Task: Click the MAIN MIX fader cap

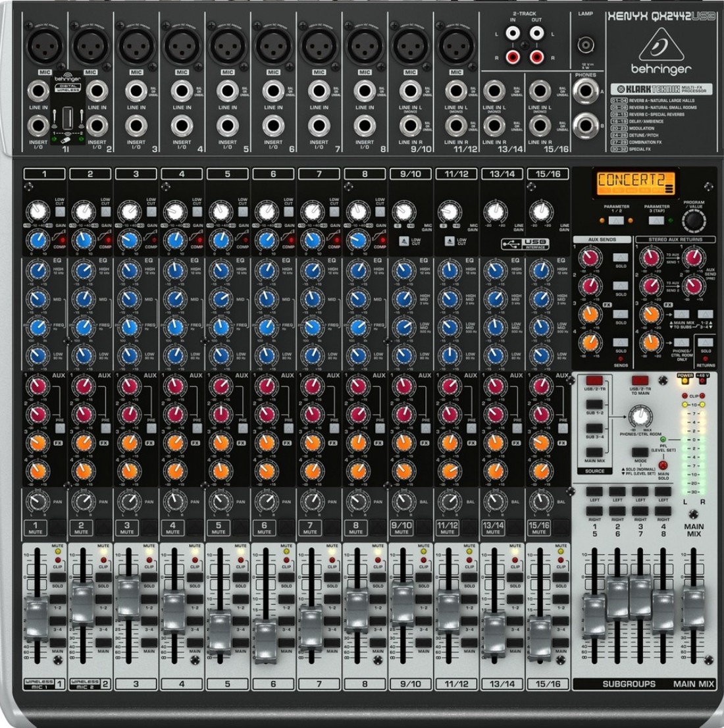Action: tap(694, 608)
